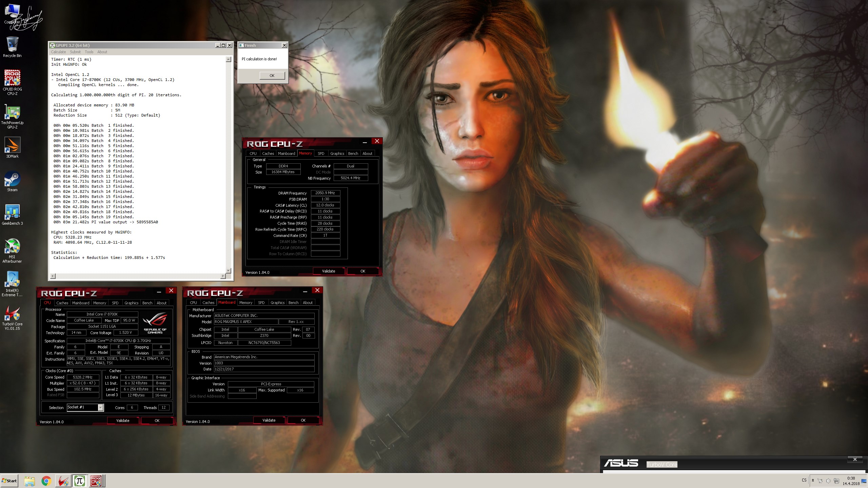Click the CS language indicator in the tray

[804, 480]
